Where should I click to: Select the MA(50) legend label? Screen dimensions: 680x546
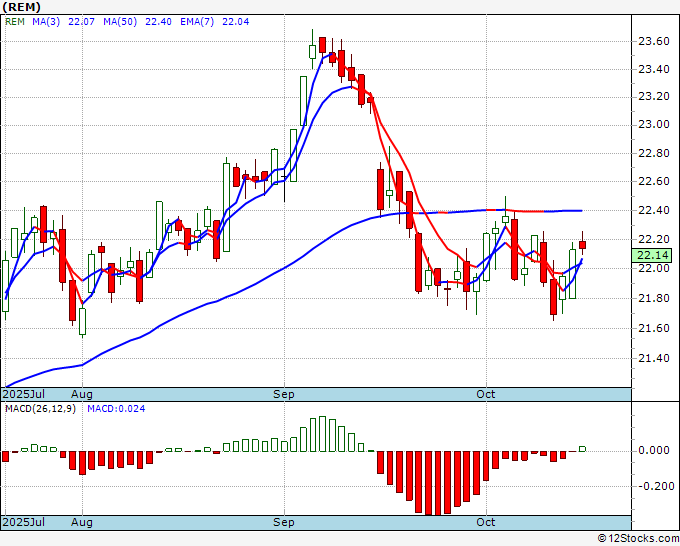pyautogui.click(x=120, y=22)
